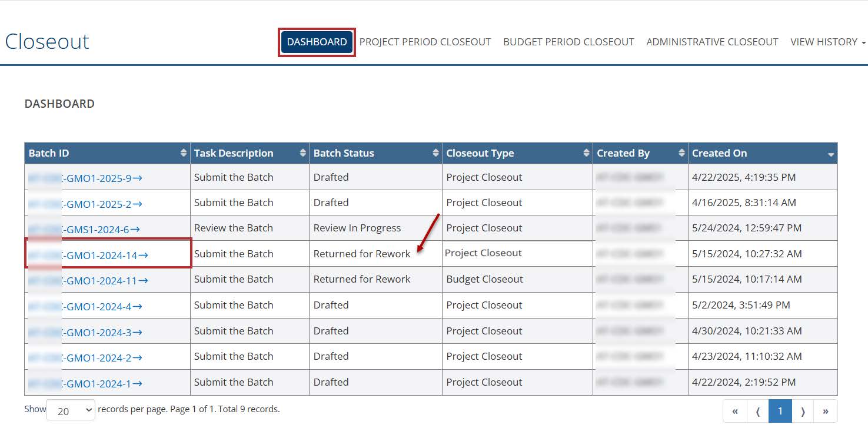Open the Project Period Closeout tab
The height and width of the screenshot is (441, 868).
[x=425, y=42]
